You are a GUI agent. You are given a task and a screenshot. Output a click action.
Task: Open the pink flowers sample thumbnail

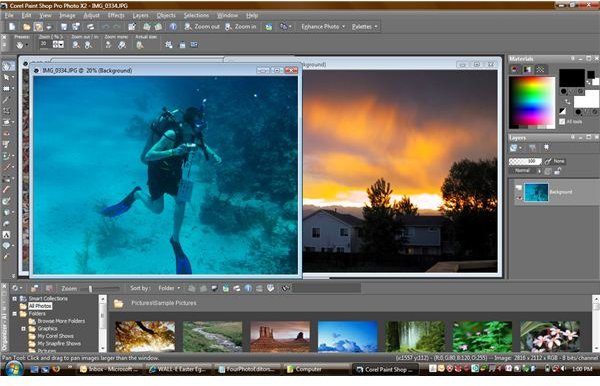click(x=550, y=336)
